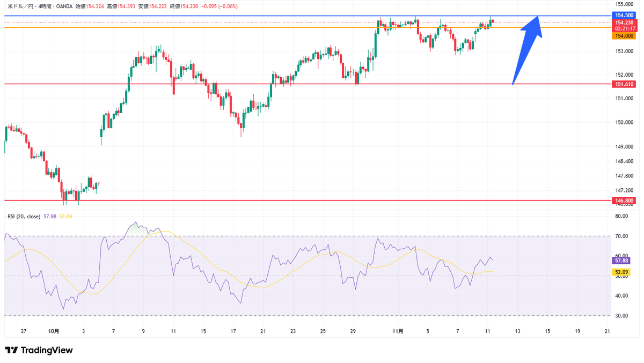The image size is (644, 363).
Task: Select the purple 57.88 label on RSI scale
Action: click(x=620, y=260)
